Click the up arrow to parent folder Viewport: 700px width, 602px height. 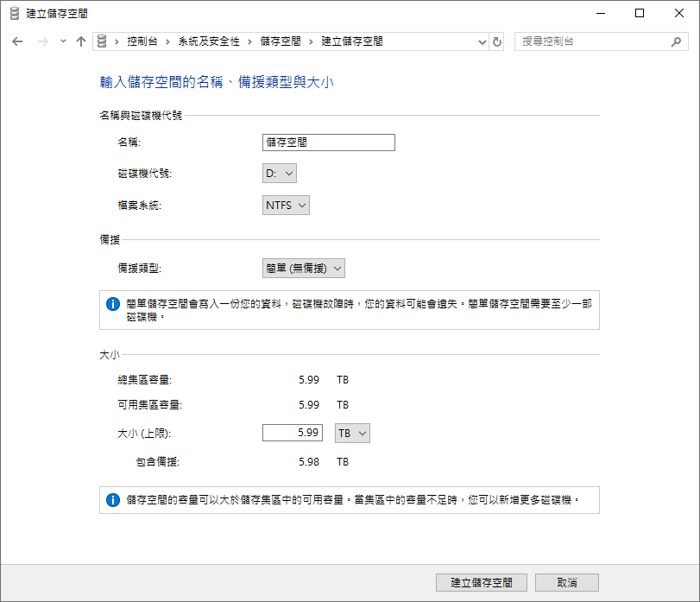81,41
